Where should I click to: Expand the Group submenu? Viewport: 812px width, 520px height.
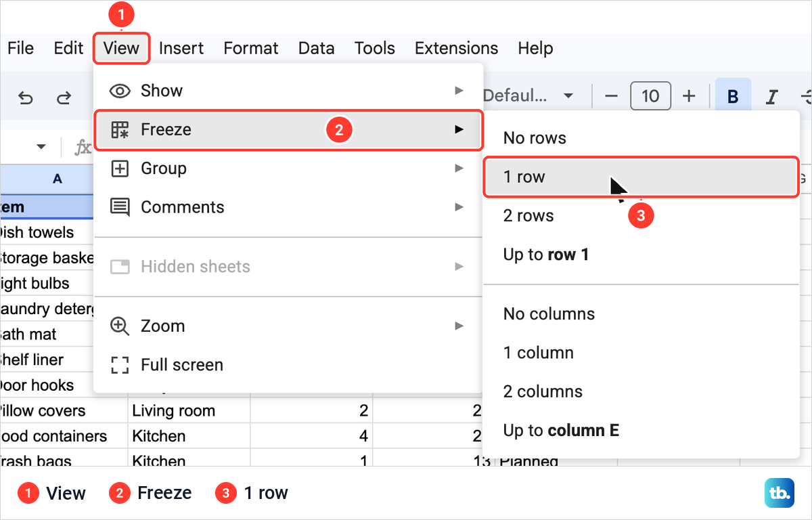point(288,168)
